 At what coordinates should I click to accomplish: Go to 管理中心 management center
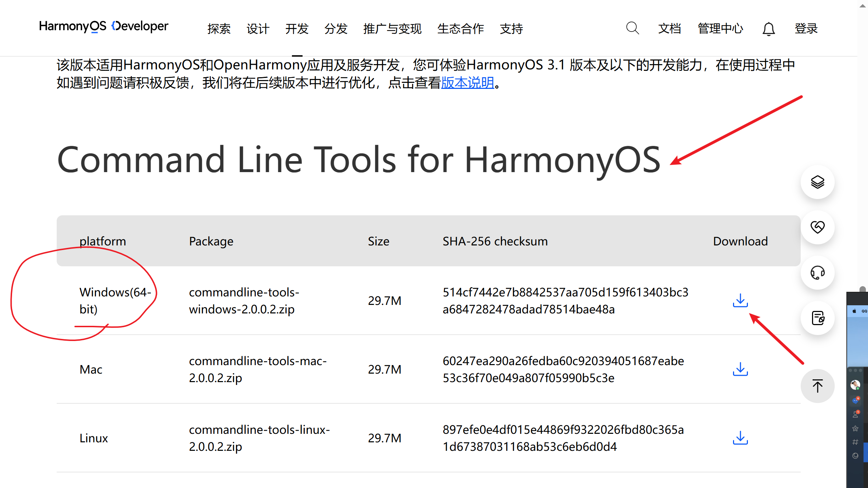click(x=720, y=28)
